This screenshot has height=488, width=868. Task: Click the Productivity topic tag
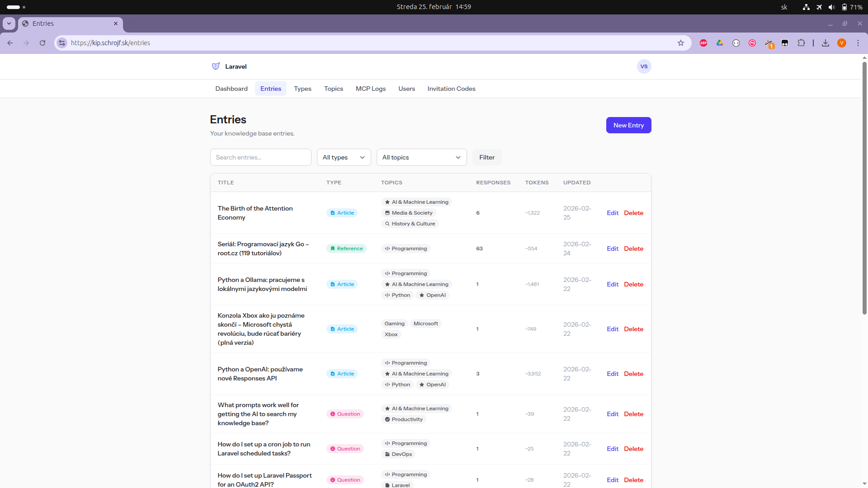[x=404, y=419]
